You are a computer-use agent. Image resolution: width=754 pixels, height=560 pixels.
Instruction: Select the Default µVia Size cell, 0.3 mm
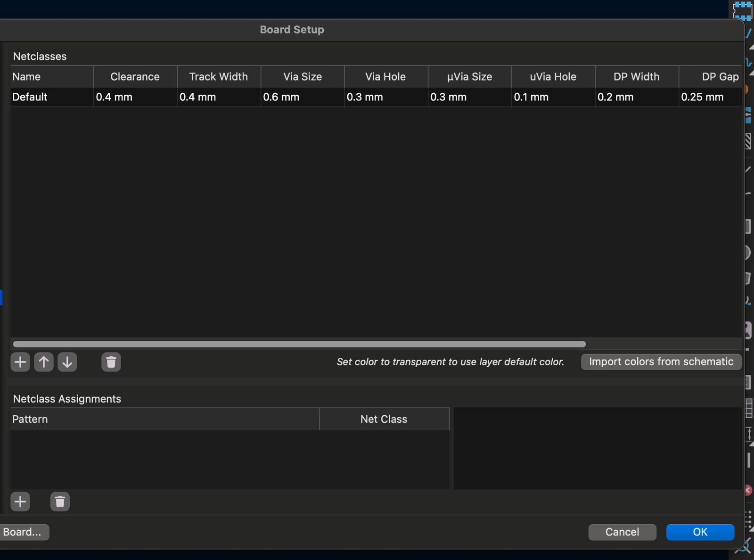click(x=470, y=97)
